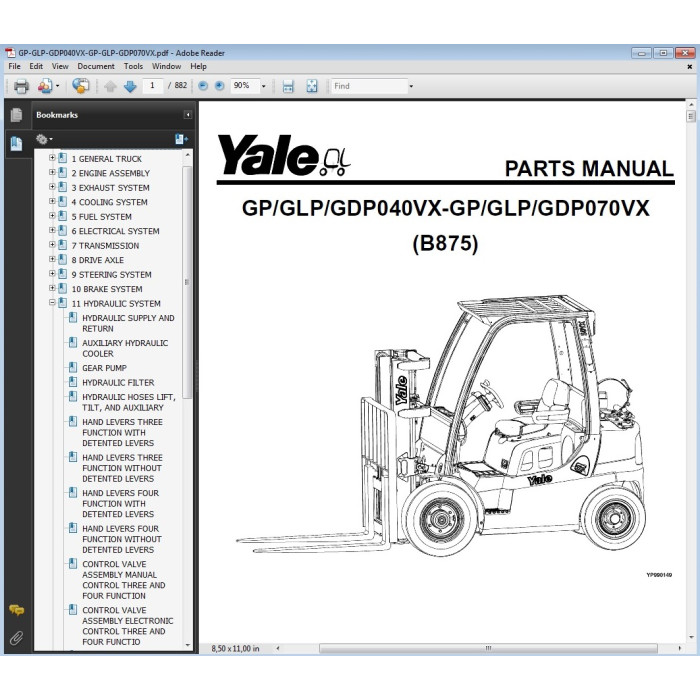Select 9 STEERING SYSTEM bookmark
This screenshot has height=700, width=700.
pos(112,275)
